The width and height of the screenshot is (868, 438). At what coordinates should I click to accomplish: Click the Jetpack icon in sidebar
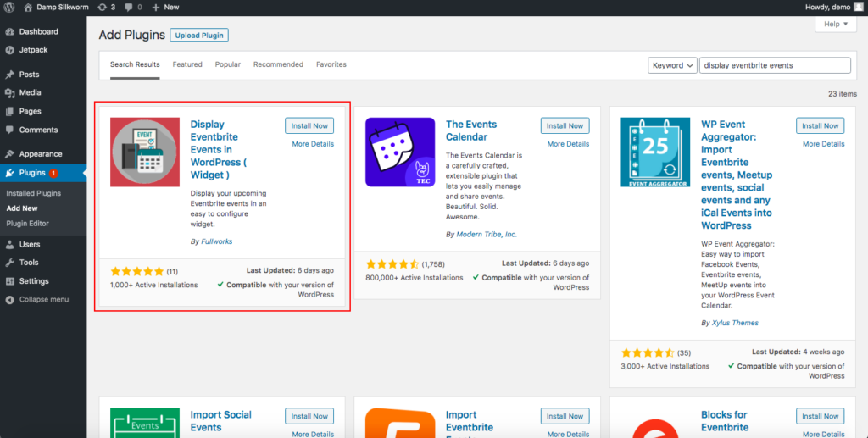(9, 50)
